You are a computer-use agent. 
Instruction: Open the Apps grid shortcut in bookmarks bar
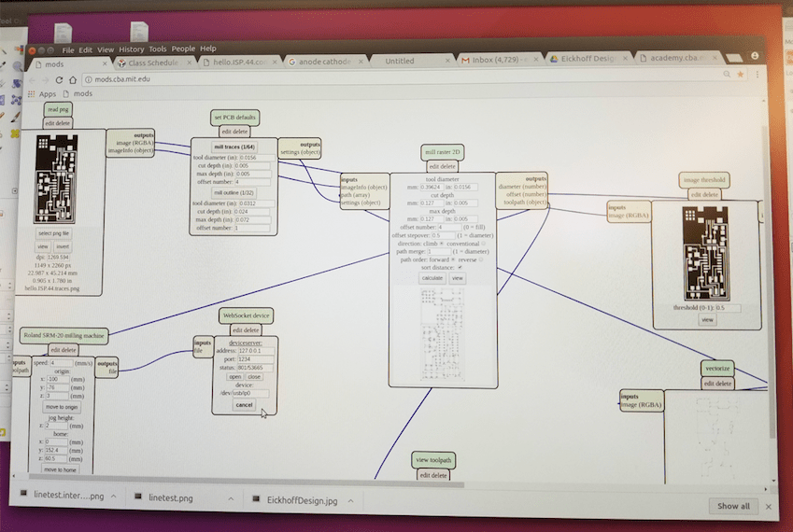pyautogui.click(x=42, y=94)
